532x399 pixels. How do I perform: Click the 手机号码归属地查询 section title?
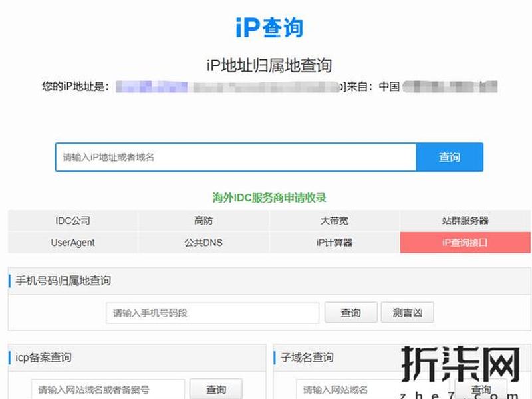point(63,281)
